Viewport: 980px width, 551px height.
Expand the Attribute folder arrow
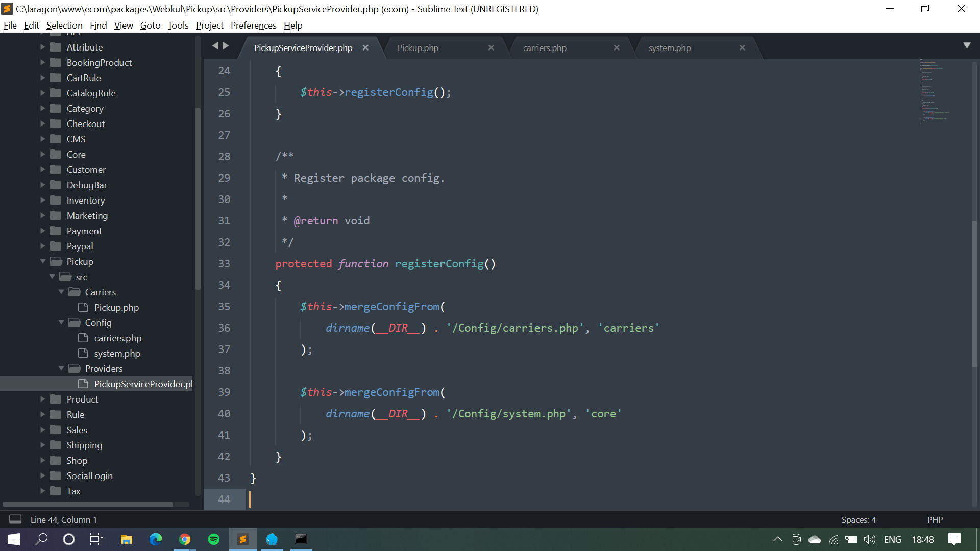pyautogui.click(x=43, y=47)
